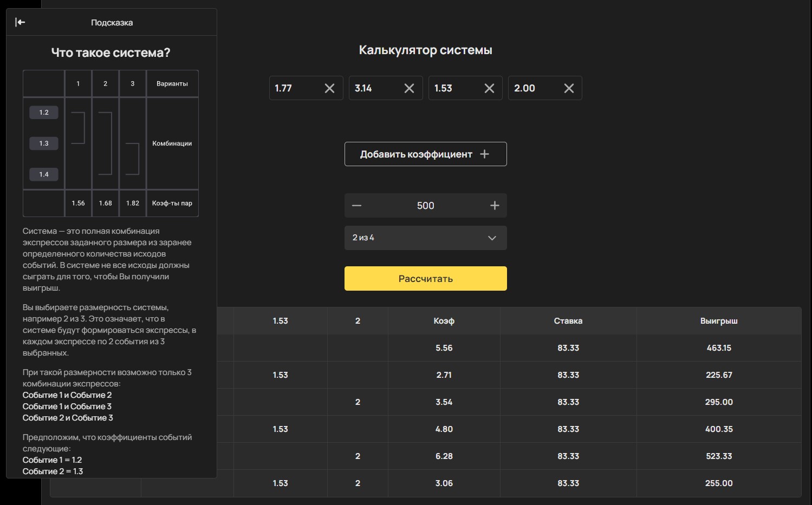The width and height of the screenshot is (812, 505).
Task: Click the 1.53 column header in results table
Action: (x=280, y=321)
